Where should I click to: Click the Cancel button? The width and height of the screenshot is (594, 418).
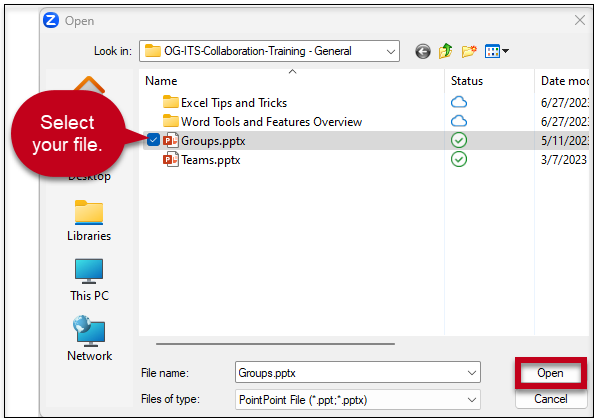pyautogui.click(x=551, y=399)
